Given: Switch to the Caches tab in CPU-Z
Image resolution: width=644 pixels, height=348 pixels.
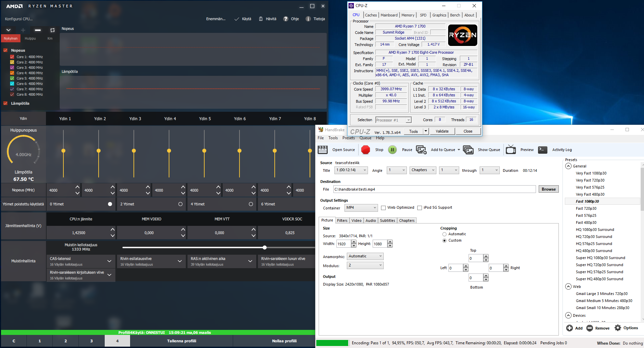Looking at the screenshot, I should point(371,15).
